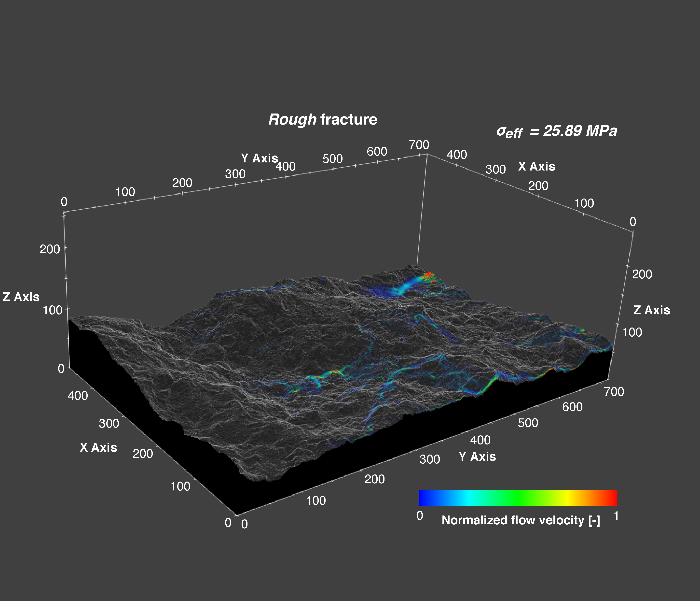
Task: Click the 700 tick on top Y axis
Action: (x=419, y=145)
